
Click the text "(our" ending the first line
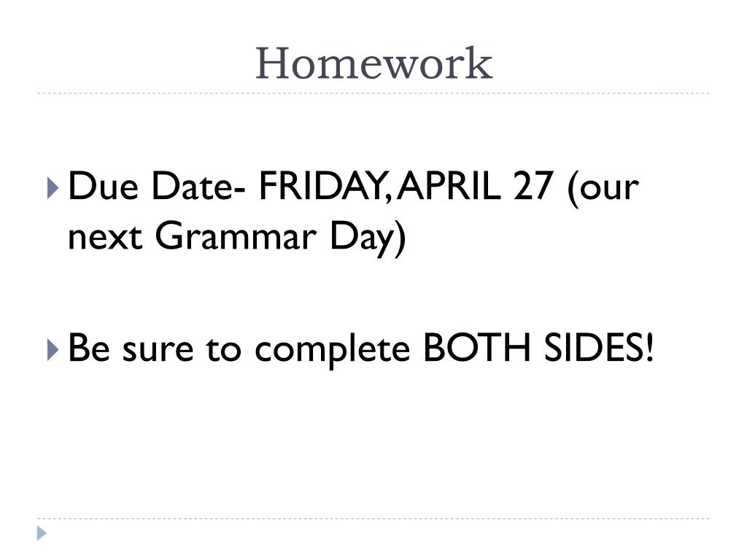603,188
